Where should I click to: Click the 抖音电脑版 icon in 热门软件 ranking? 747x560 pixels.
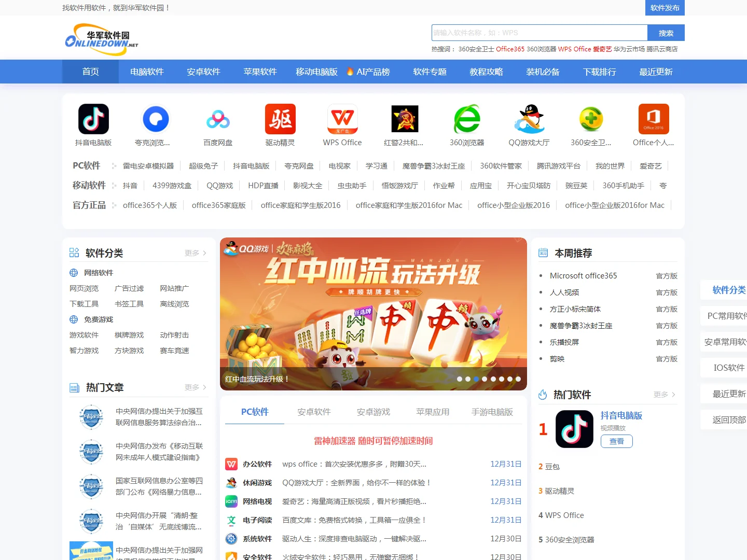tap(574, 429)
